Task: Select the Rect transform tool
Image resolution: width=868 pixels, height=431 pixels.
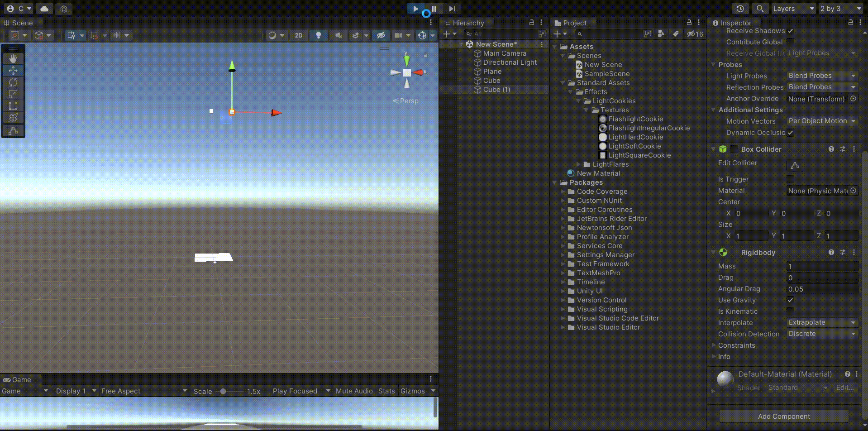Action: [x=13, y=106]
